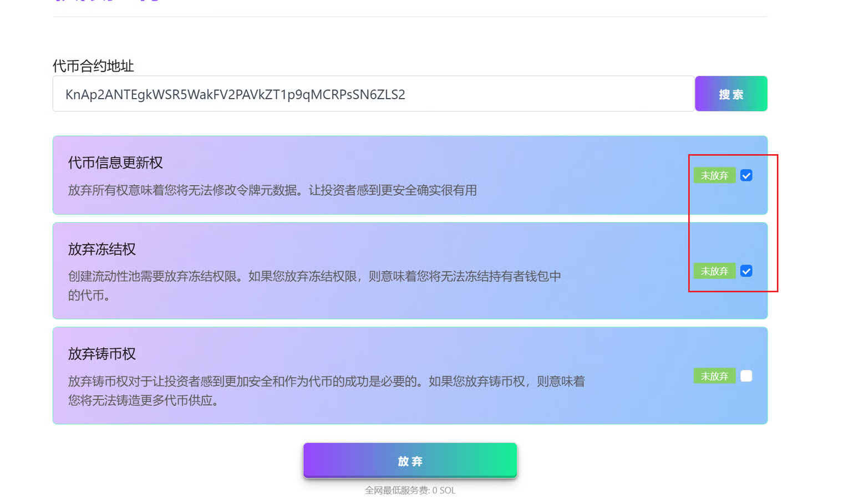Uncheck the 代币信息更新权 checkbox
843x504 pixels.
pos(746,176)
